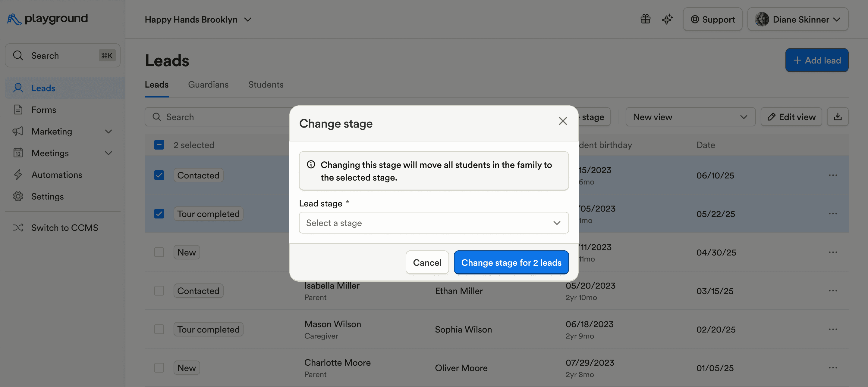Screen dimensions: 868x387
Task: Close the Change stage dialog
Action: [563, 121]
